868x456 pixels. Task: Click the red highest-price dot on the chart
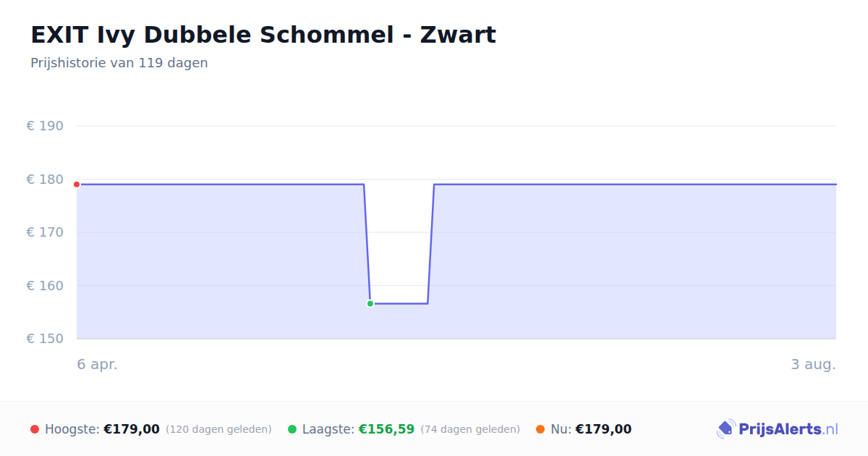[77, 185]
